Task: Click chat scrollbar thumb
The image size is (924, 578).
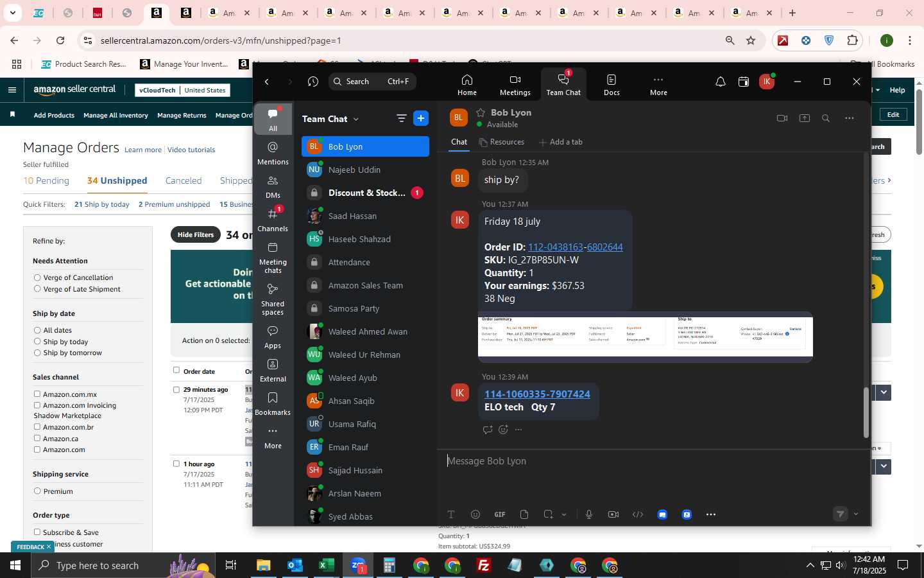Action: [866, 413]
